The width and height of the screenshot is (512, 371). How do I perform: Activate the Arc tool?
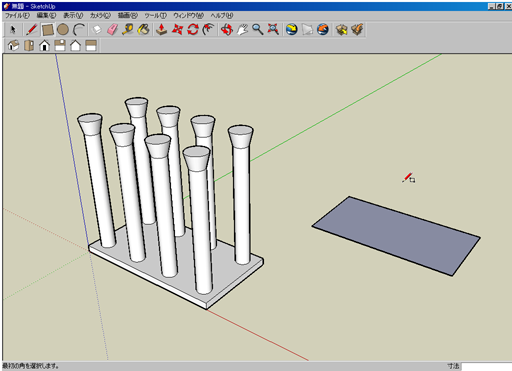click(79, 30)
